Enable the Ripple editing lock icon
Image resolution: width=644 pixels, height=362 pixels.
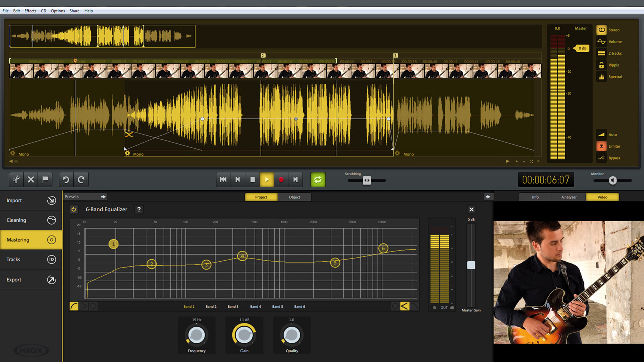tap(601, 65)
